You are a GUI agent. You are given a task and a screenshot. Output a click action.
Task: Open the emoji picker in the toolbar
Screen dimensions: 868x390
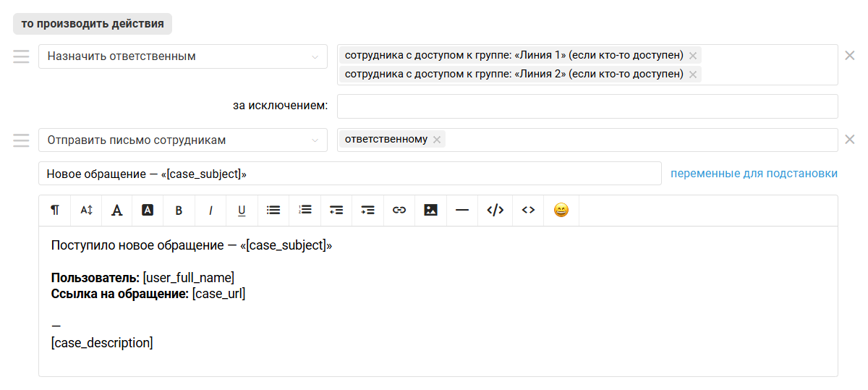point(561,211)
